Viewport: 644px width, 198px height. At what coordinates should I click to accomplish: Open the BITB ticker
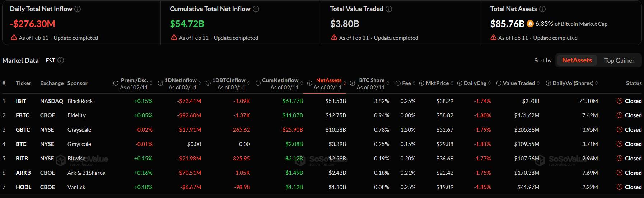(22, 159)
